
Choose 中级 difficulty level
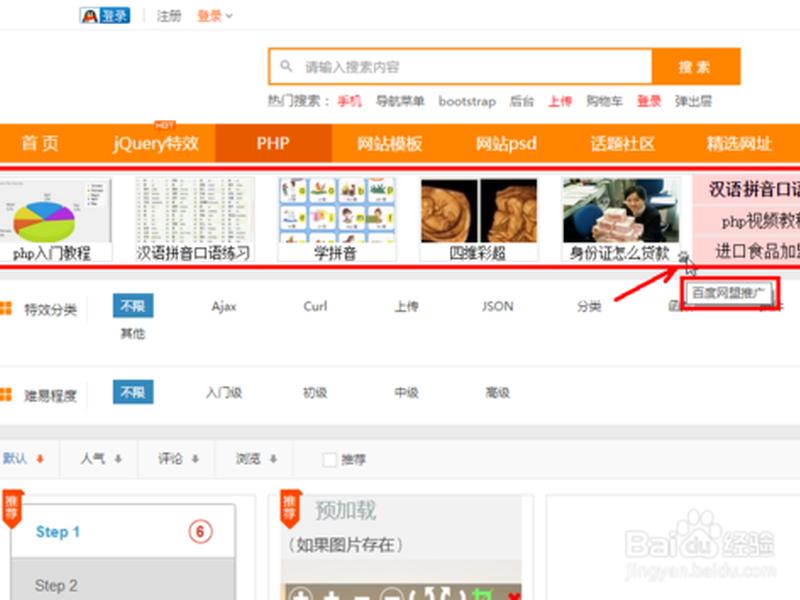406,392
